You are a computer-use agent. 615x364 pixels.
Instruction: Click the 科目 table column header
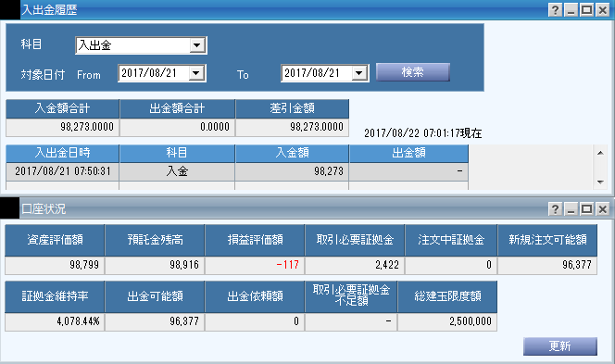(x=177, y=153)
